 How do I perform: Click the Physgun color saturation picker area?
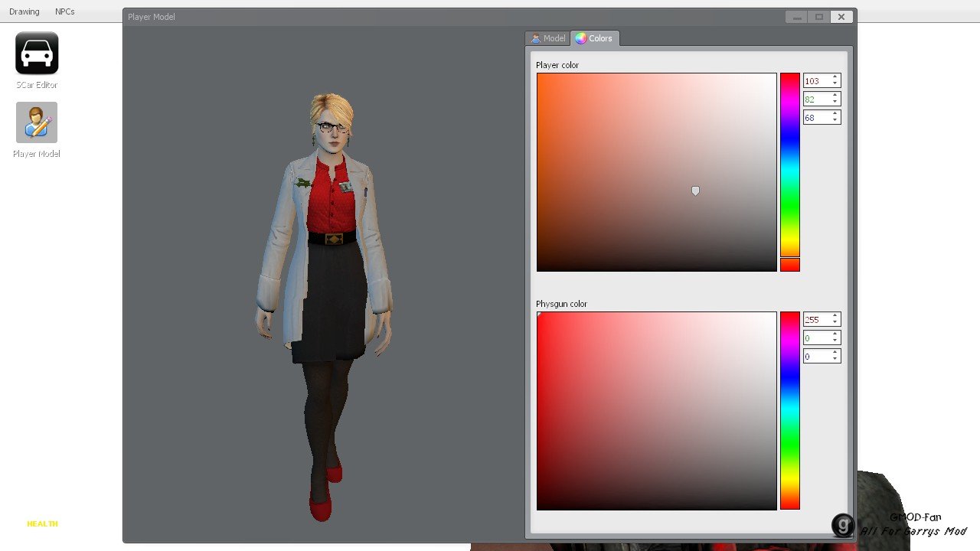[656, 410]
